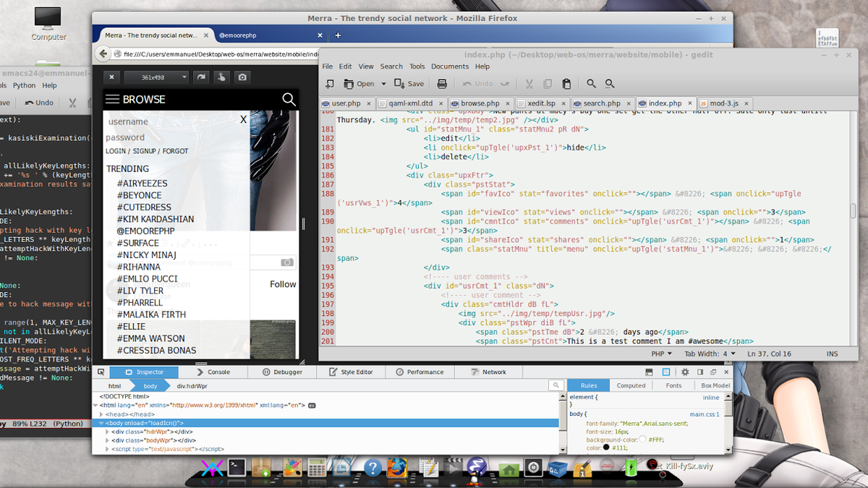
Task: Click the color #111 swatch
Action: [606, 448]
